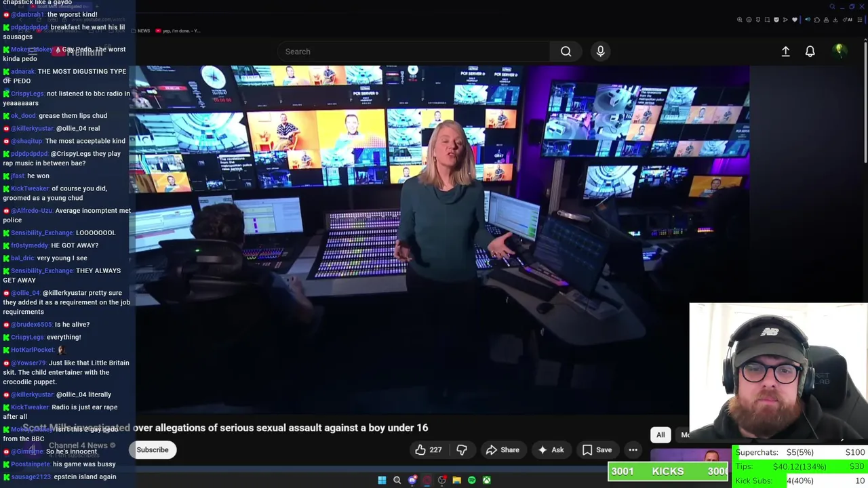Open Spotify from the taskbar
Image resolution: width=868 pixels, height=488 pixels.
[472, 480]
